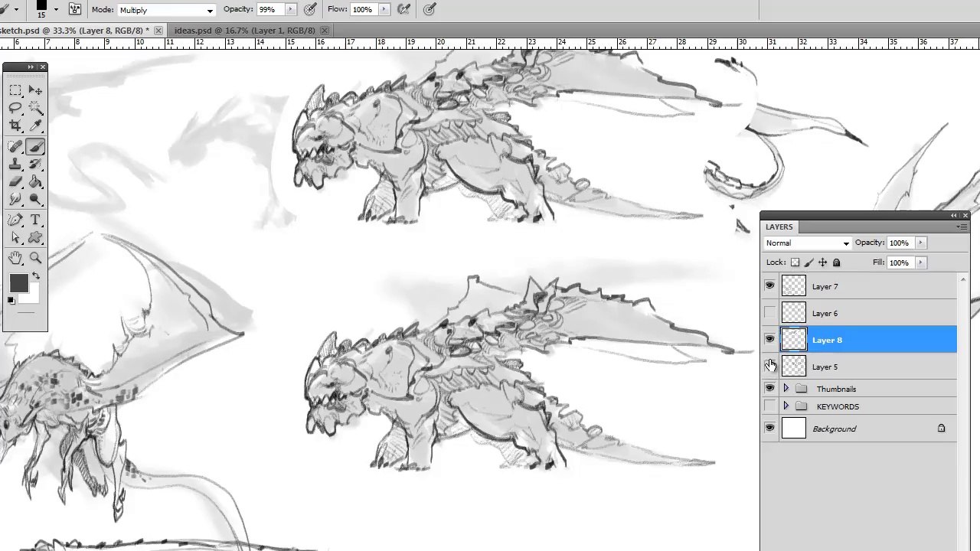Select the sketch.psd document tab
This screenshot has height=551, width=980.
[74, 31]
